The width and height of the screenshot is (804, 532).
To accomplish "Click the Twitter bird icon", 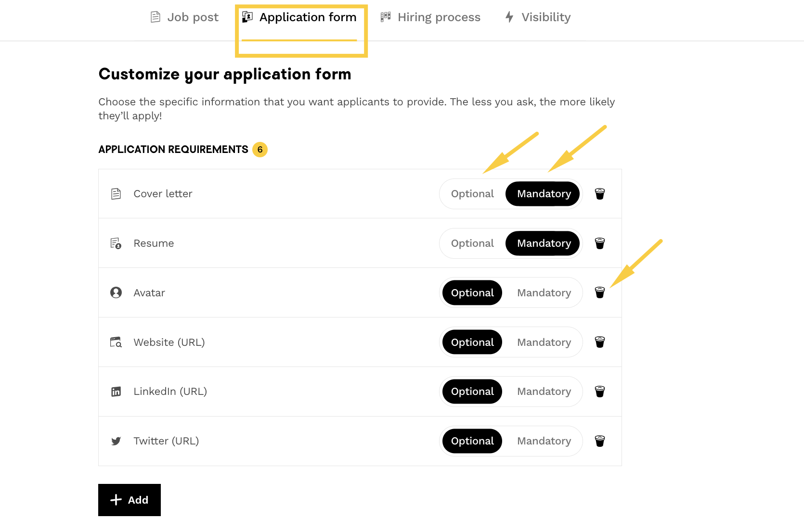I will [x=116, y=441].
